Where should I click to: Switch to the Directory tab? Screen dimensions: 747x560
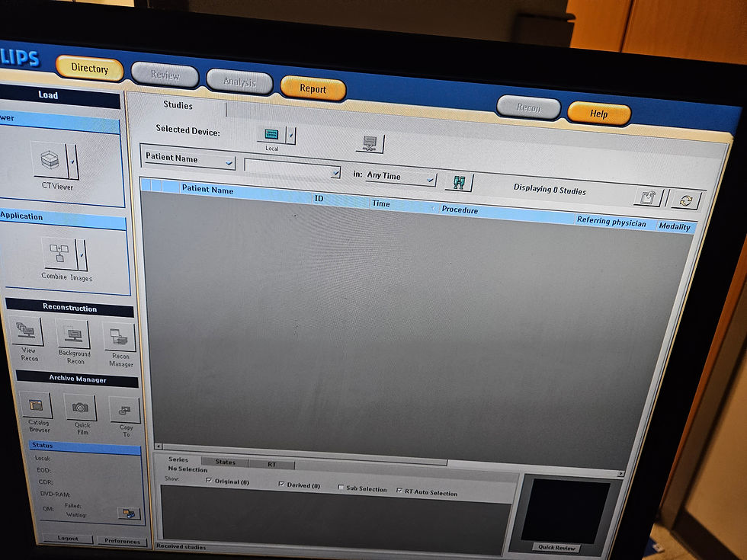[90, 68]
